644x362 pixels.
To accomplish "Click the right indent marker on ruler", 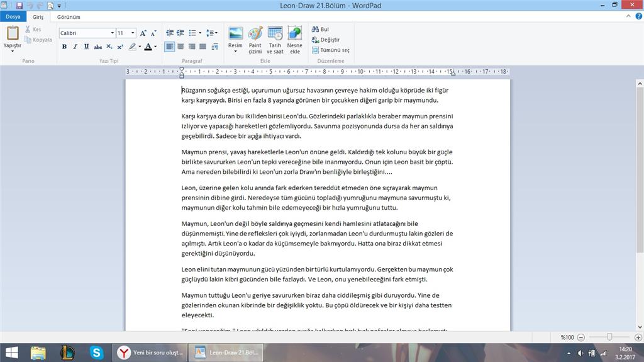I will coord(453,73).
